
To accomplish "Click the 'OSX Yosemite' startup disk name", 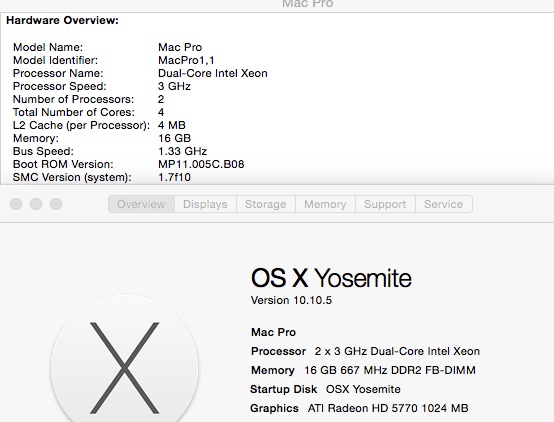I will 363,389.
